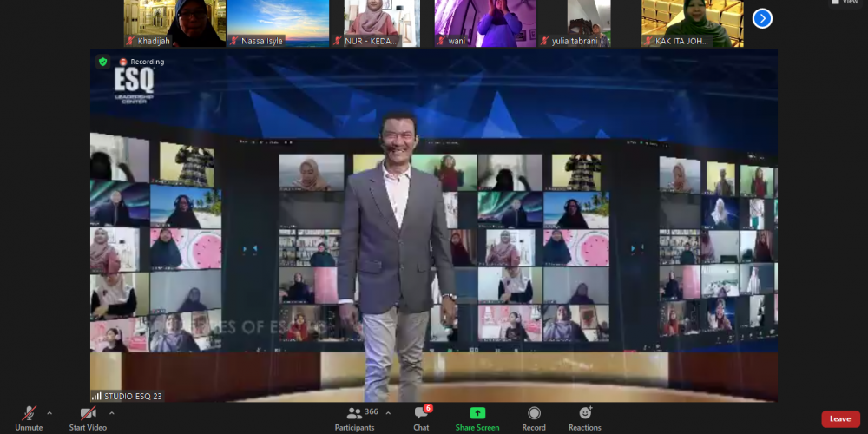
Task: Open the Chat panel
Action: point(421,415)
